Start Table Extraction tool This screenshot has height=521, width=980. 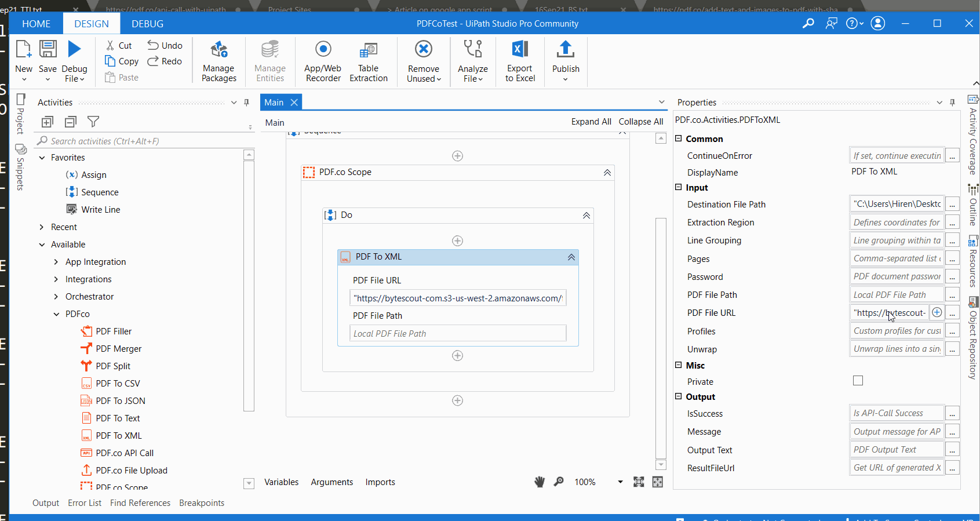pyautogui.click(x=369, y=61)
